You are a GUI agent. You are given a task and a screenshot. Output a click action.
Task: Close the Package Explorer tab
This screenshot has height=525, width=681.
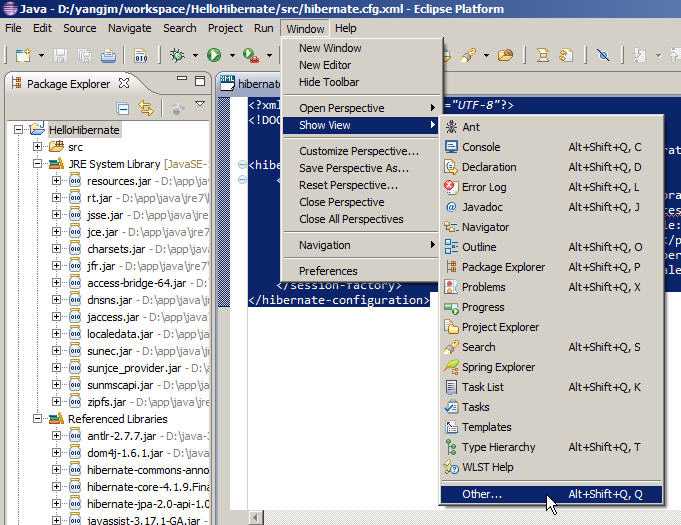click(x=124, y=83)
